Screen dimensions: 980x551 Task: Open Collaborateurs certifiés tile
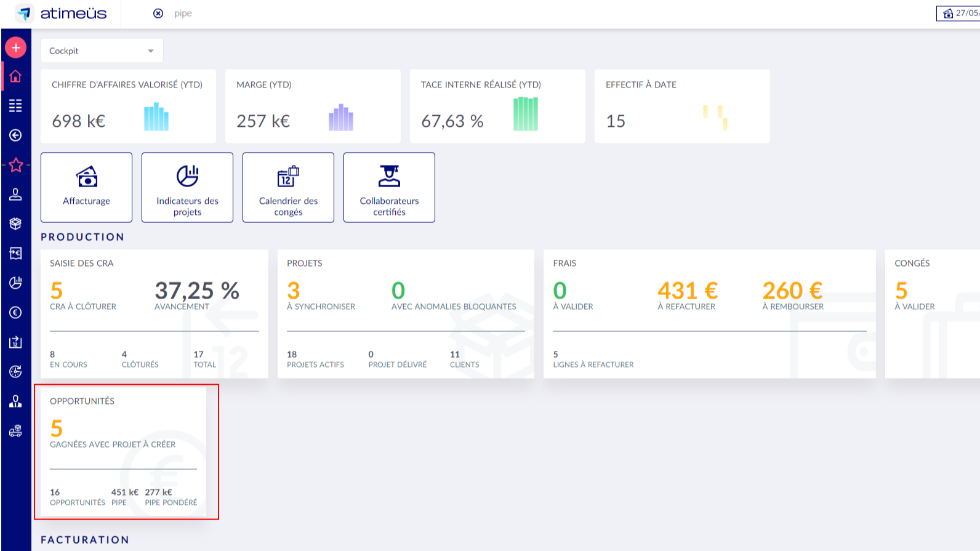(389, 187)
